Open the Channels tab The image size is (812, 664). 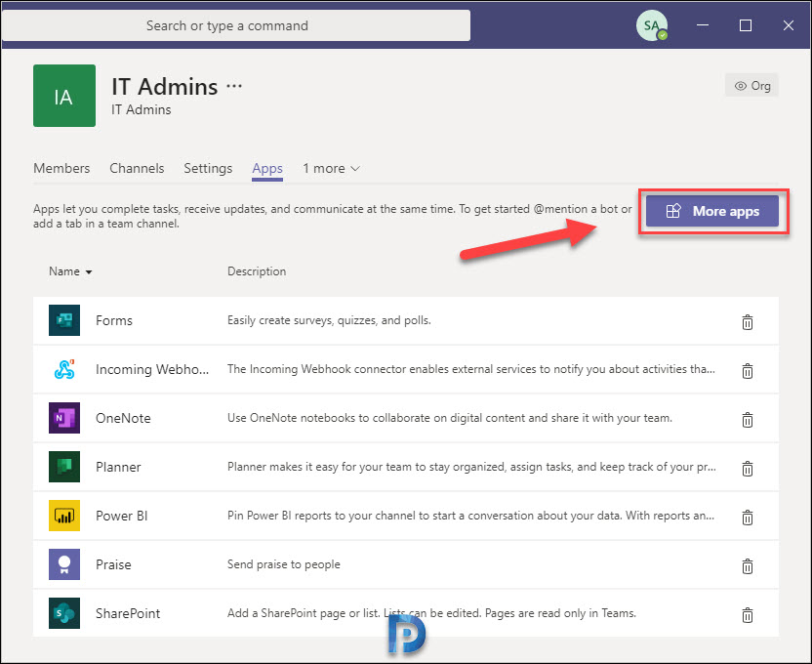(x=137, y=168)
